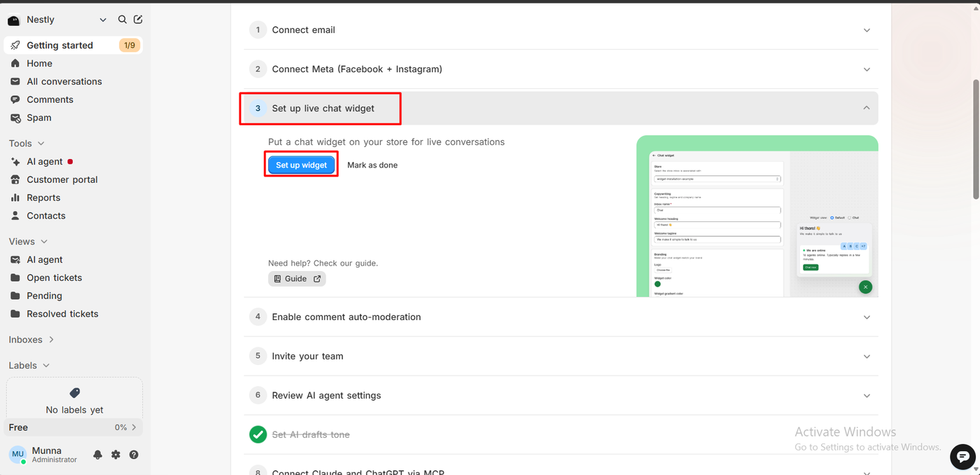This screenshot has width=980, height=475.
Task: Open the Free plan usage bar
Action: [x=73, y=427]
